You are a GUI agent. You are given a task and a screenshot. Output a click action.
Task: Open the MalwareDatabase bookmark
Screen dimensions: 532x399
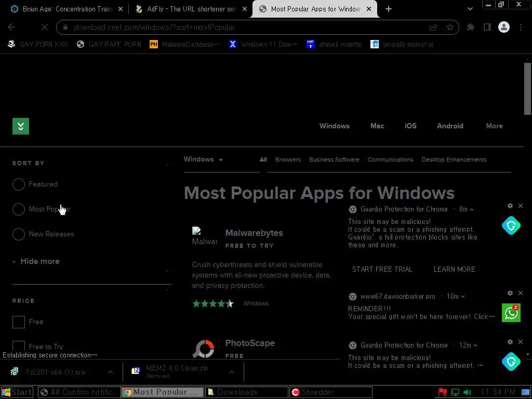coord(184,45)
